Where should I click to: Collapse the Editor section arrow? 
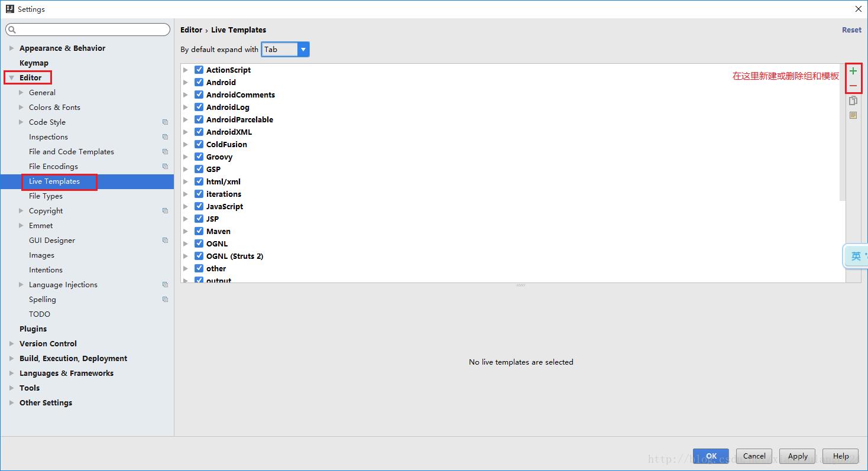[x=11, y=78]
